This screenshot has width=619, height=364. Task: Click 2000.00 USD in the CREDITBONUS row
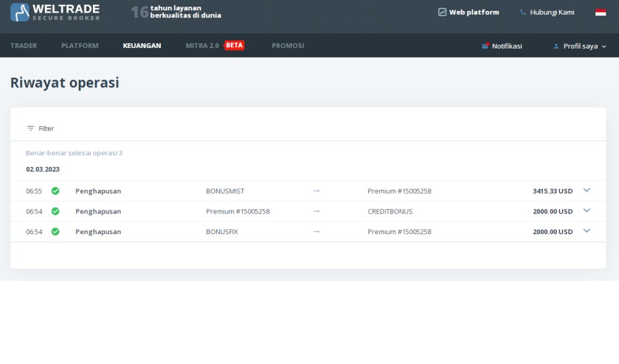pyautogui.click(x=553, y=211)
